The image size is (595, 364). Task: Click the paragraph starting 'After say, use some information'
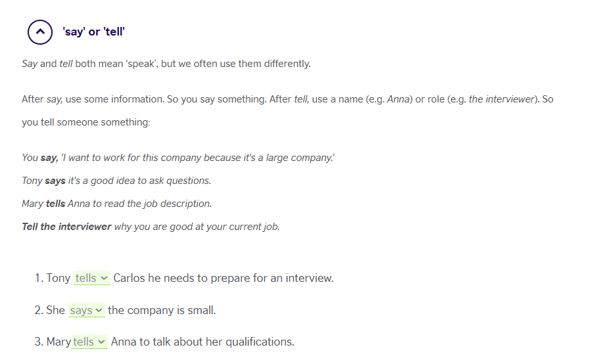tap(287, 111)
